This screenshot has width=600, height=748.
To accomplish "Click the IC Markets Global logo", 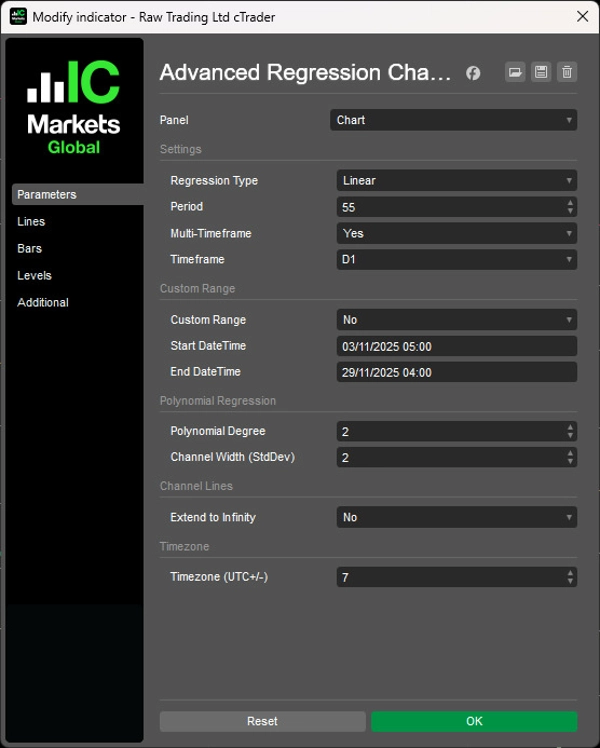I will pyautogui.click(x=73, y=107).
